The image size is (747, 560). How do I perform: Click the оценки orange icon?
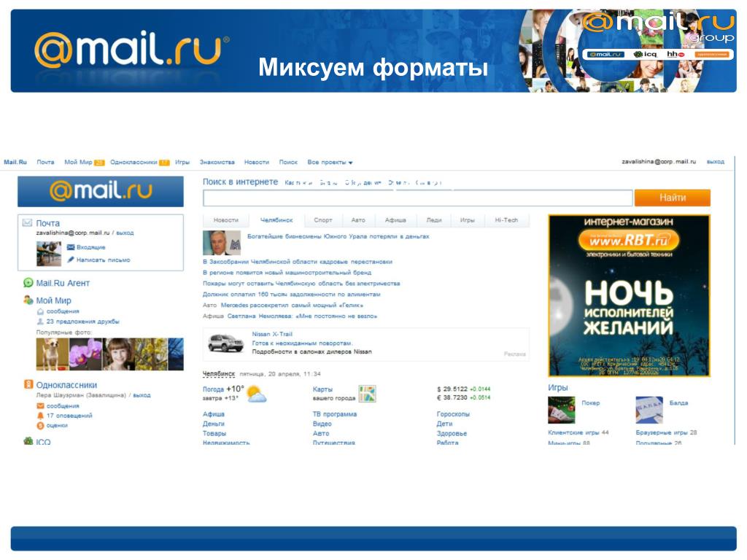[41, 426]
